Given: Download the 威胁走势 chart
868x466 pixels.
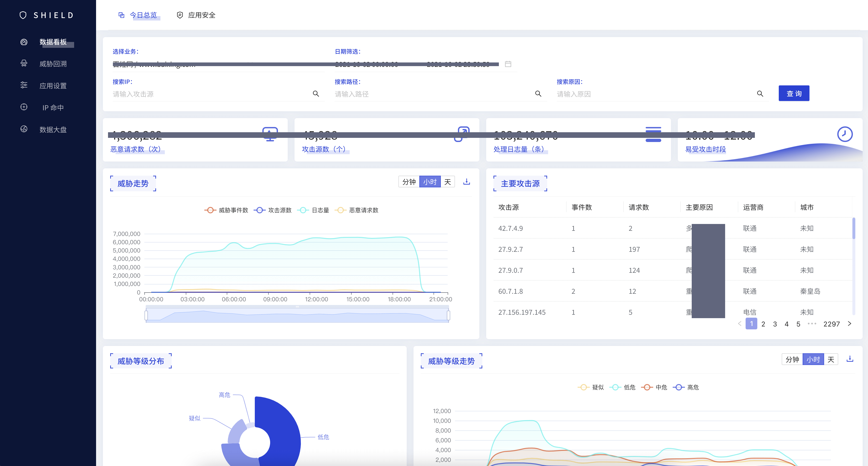Looking at the screenshot, I should [x=466, y=182].
